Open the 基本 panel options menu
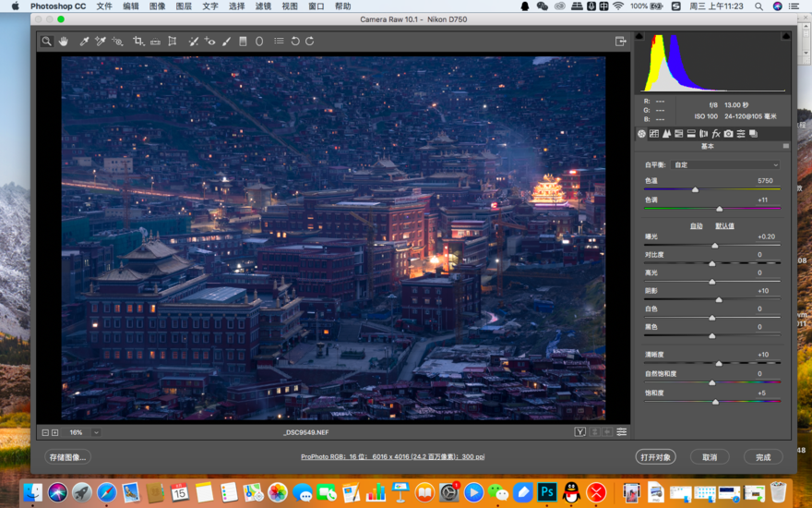Image resolution: width=812 pixels, height=508 pixels. 786,146
